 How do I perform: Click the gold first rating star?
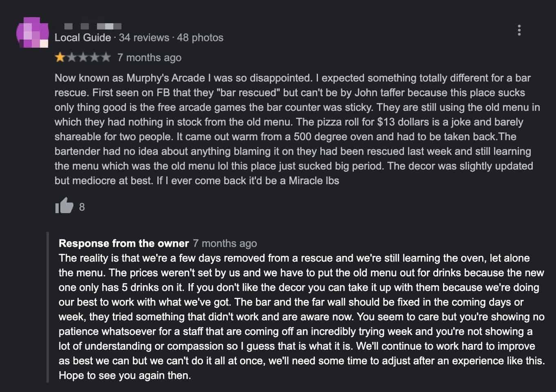(60, 57)
